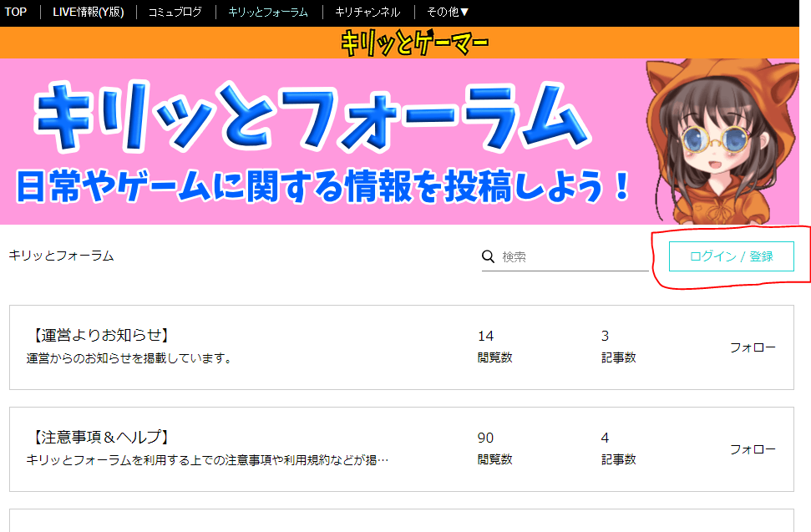Follow the 注意事項＆ヘルプ category
This screenshot has width=811, height=532.
tap(753, 449)
